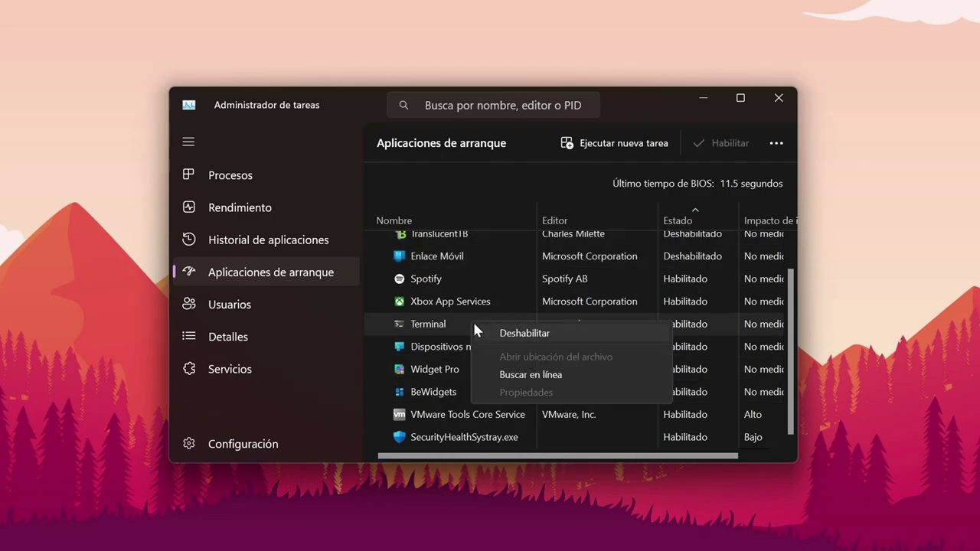The width and height of the screenshot is (980, 551).
Task: Click the Spotify app icon
Action: click(x=399, y=279)
